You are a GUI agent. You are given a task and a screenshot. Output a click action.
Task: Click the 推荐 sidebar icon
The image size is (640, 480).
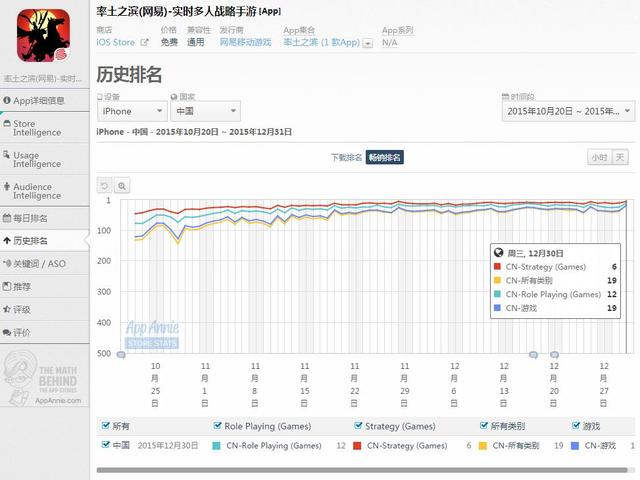(7, 286)
